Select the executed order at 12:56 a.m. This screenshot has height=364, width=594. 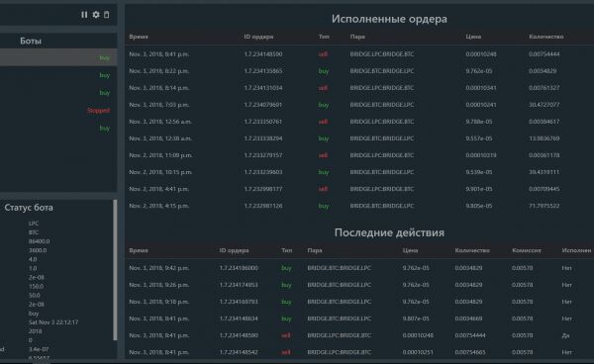[x=359, y=122]
